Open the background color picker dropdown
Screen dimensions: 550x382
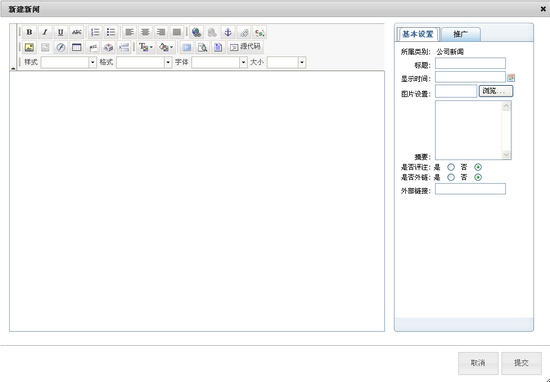pos(166,47)
